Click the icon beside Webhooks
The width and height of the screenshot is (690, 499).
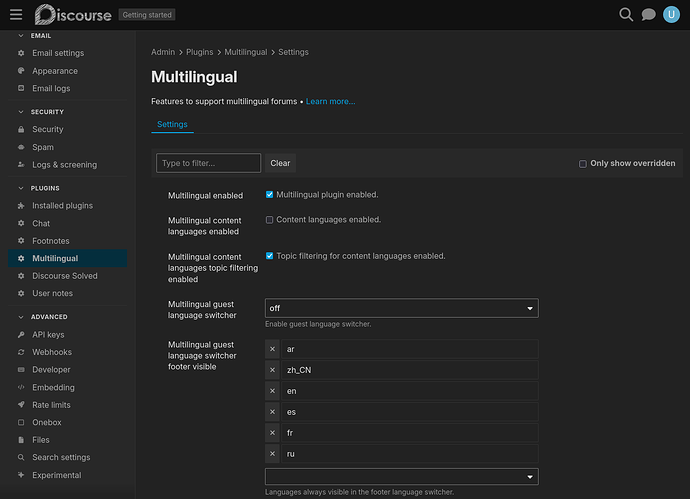coord(21,352)
